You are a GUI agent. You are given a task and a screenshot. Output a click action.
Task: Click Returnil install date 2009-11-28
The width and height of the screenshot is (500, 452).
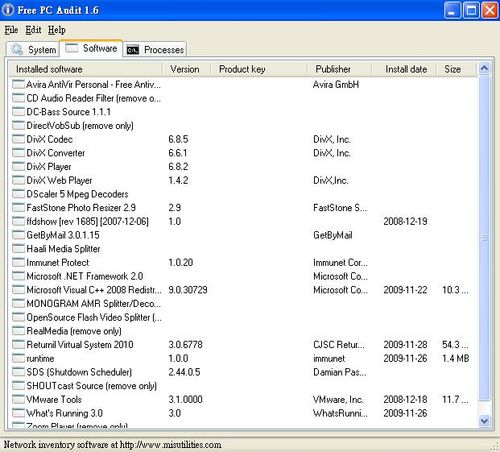(405, 344)
